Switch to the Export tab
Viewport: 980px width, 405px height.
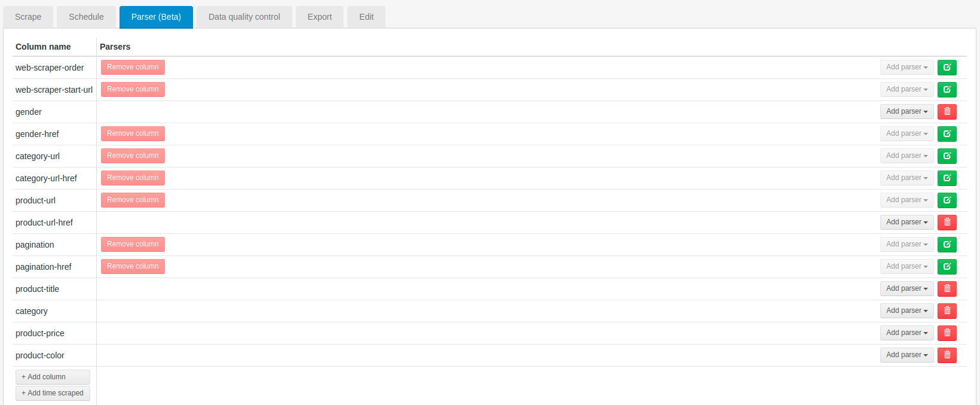[320, 17]
